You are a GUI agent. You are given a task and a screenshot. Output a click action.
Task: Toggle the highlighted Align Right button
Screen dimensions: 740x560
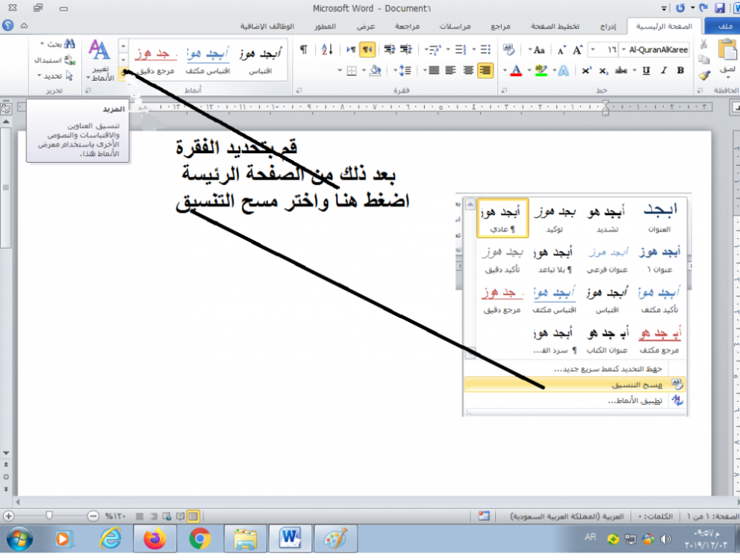pyautogui.click(x=485, y=71)
